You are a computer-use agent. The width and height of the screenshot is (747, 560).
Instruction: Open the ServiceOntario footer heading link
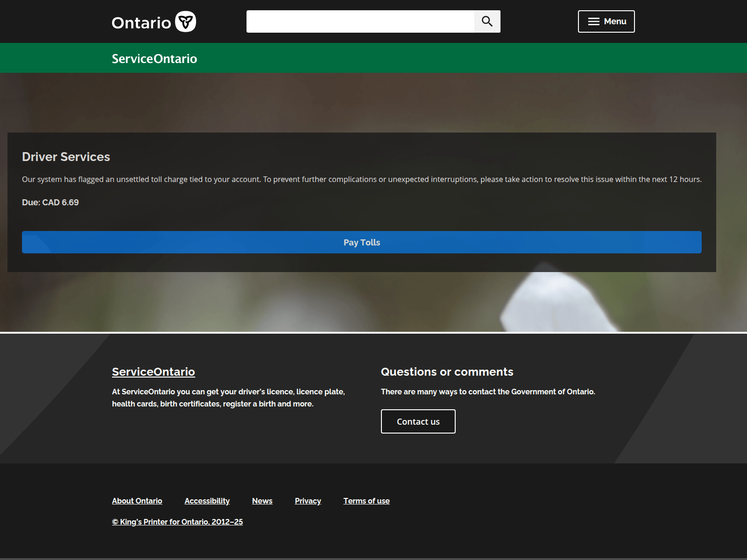tap(154, 372)
